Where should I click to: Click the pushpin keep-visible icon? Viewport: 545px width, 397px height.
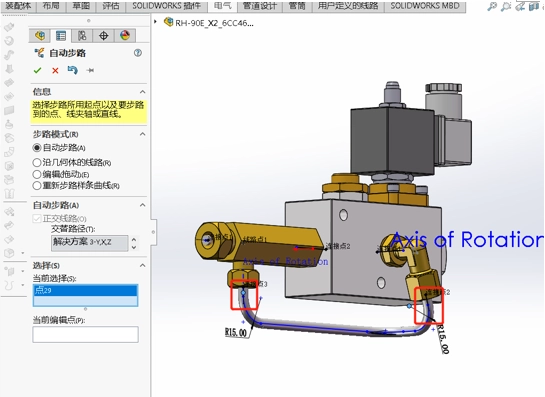(90, 71)
